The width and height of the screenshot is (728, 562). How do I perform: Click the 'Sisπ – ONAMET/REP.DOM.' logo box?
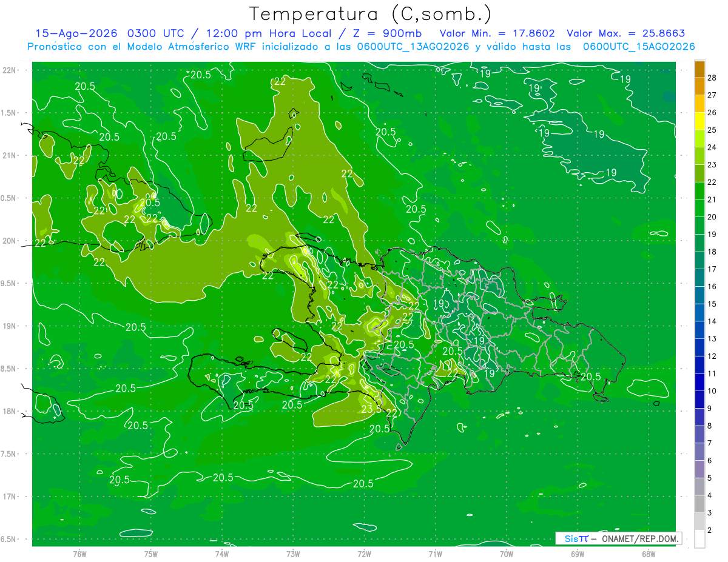pos(618,538)
